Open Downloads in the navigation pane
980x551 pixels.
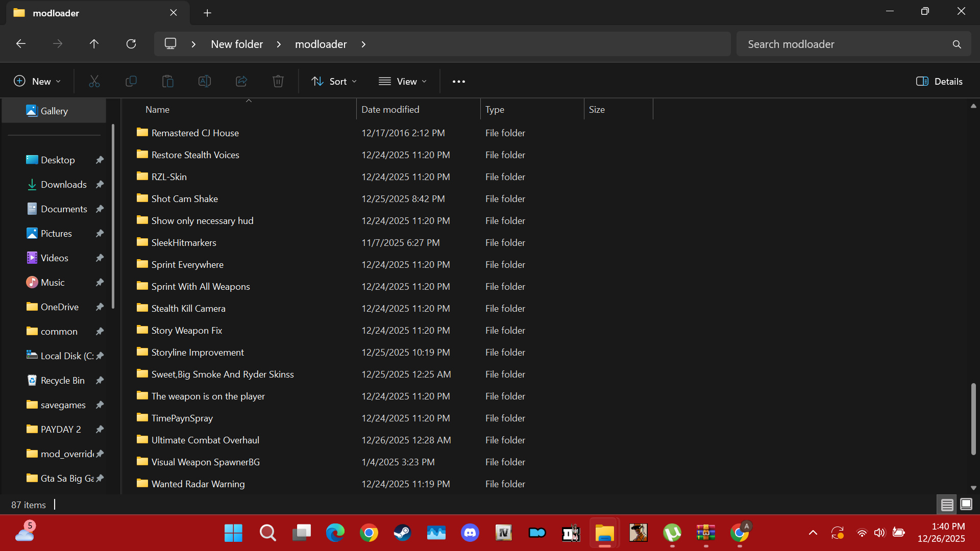[63, 184]
